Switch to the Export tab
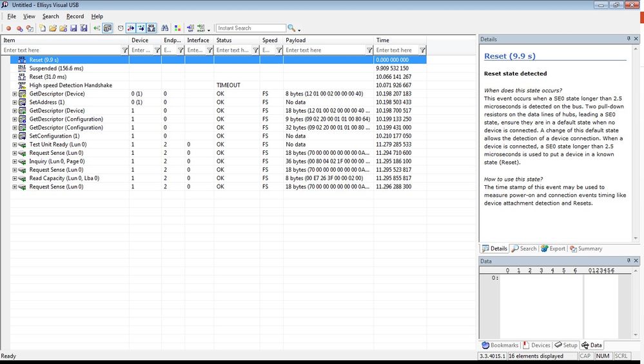 point(553,249)
